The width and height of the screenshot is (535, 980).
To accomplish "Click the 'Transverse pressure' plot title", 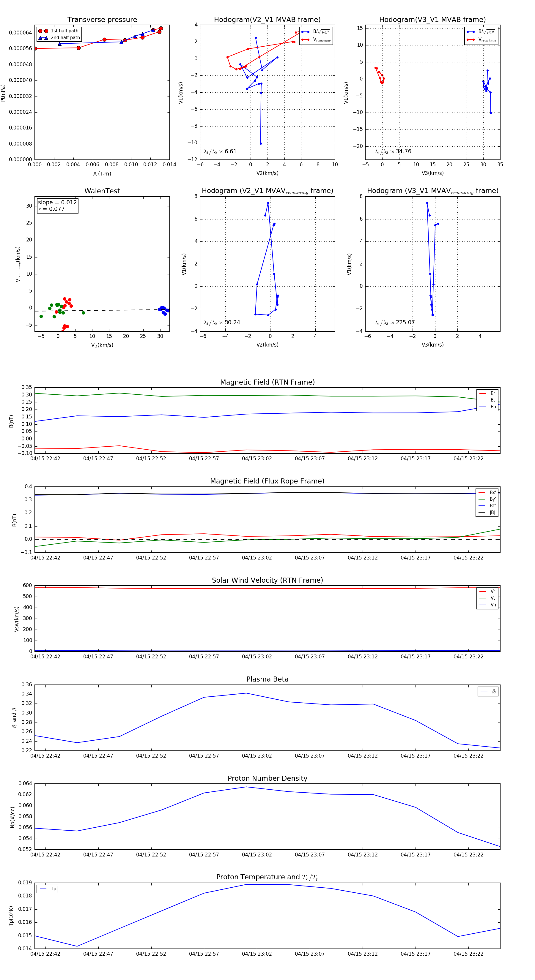I will point(102,20).
